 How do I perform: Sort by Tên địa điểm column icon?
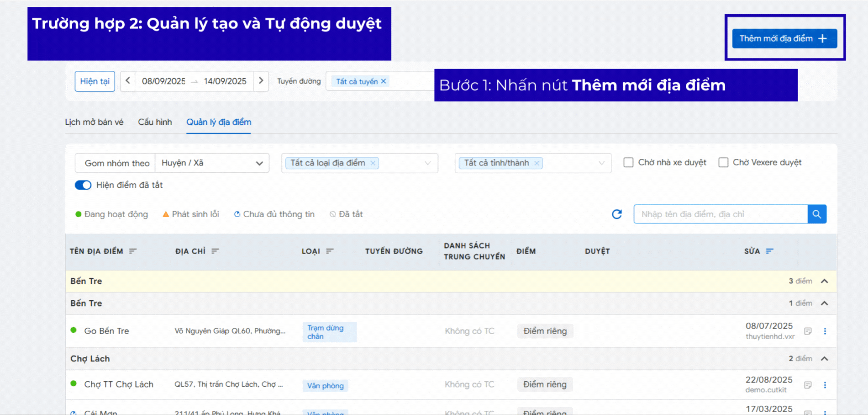(133, 251)
